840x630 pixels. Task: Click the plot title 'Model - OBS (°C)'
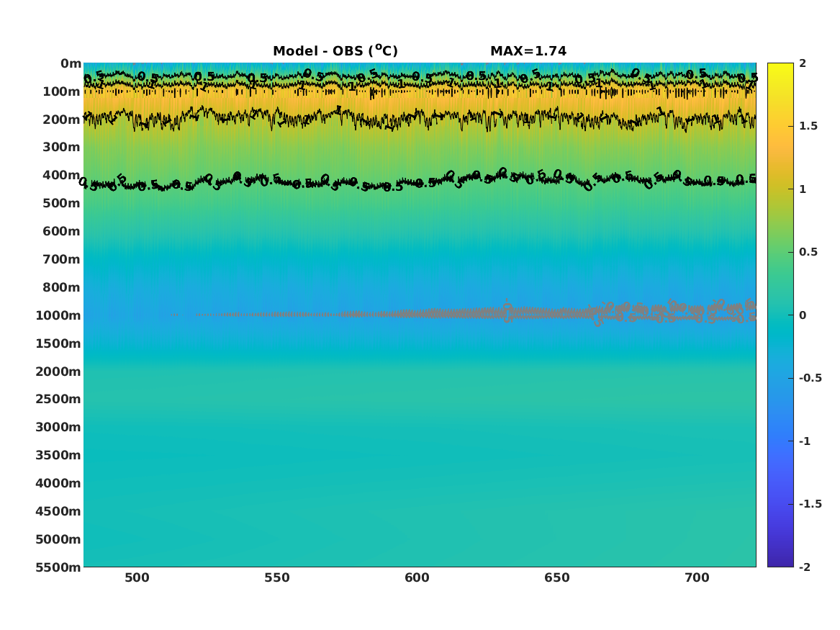click(335, 50)
